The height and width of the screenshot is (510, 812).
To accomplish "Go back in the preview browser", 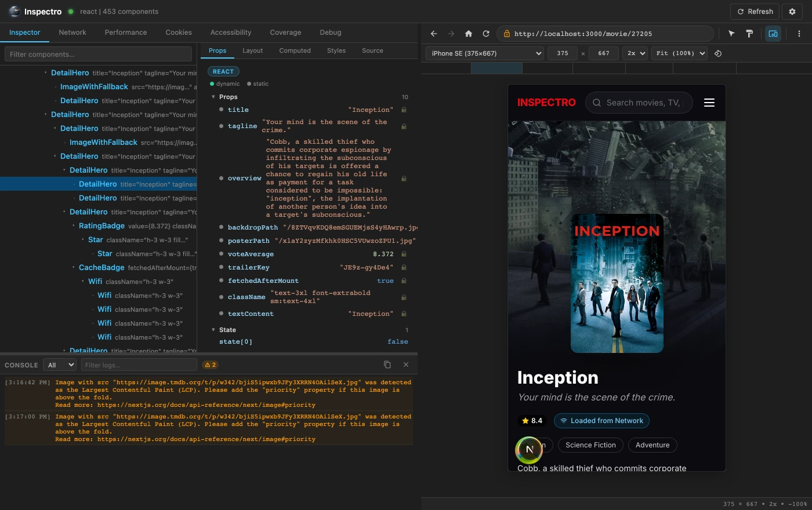I will [x=434, y=34].
